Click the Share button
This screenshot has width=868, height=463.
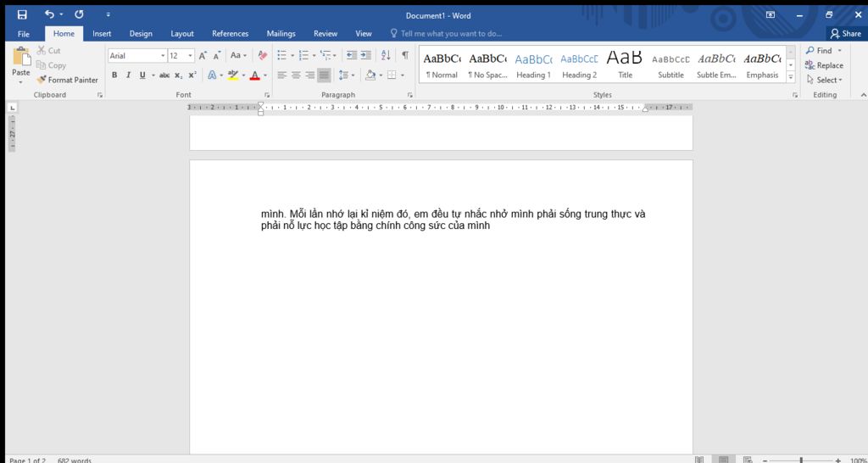click(x=846, y=34)
